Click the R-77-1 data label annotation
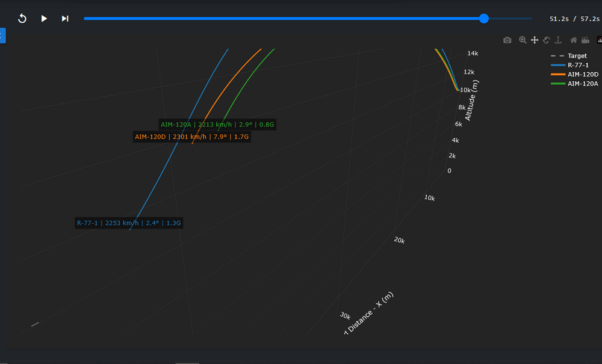 pyautogui.click(x=129, y=223)
